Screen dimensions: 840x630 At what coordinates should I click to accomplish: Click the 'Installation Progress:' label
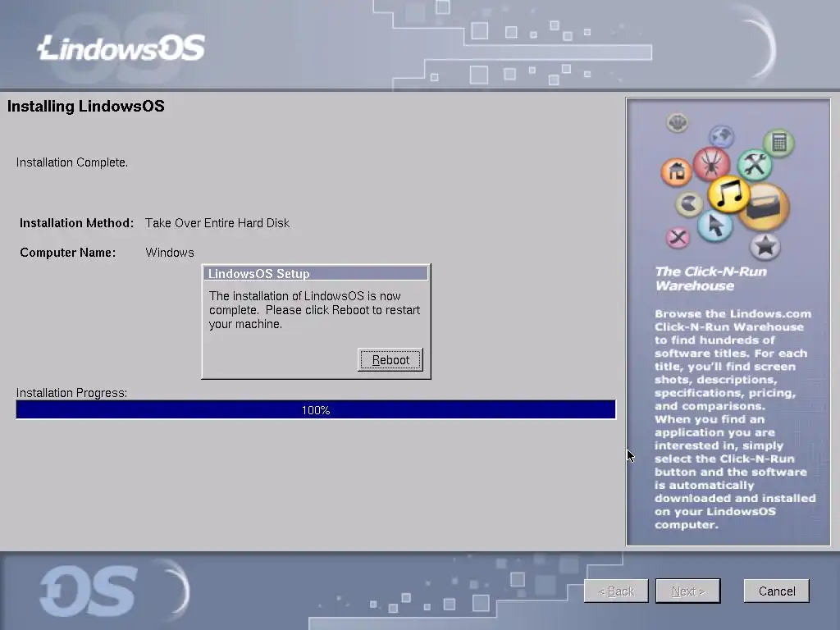[72, 393]
